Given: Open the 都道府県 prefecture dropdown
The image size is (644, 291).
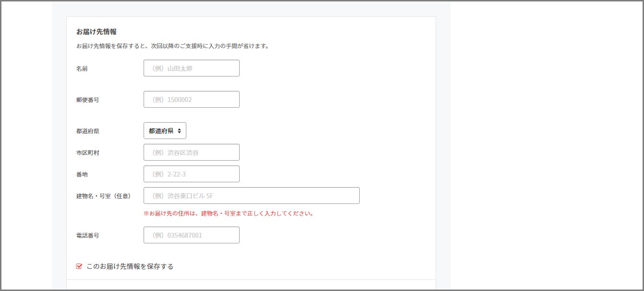Looking at the screenshot, I should click(x=165, y=131).
